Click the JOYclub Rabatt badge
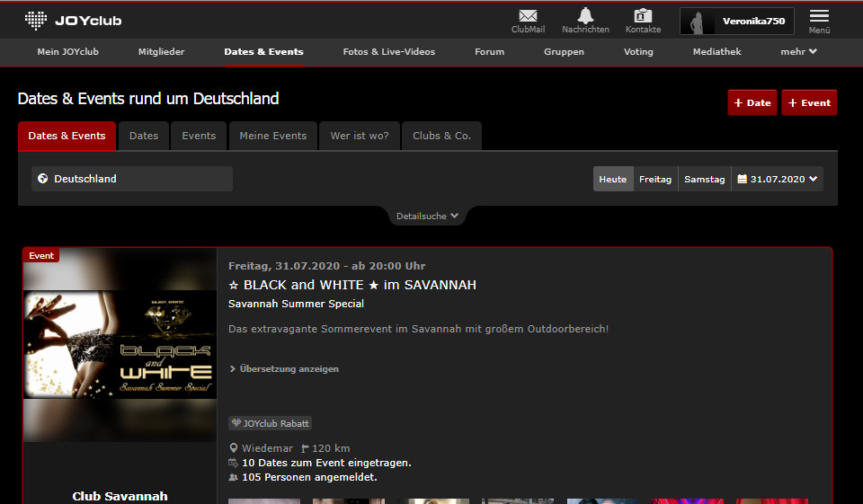 pos(270,423)
